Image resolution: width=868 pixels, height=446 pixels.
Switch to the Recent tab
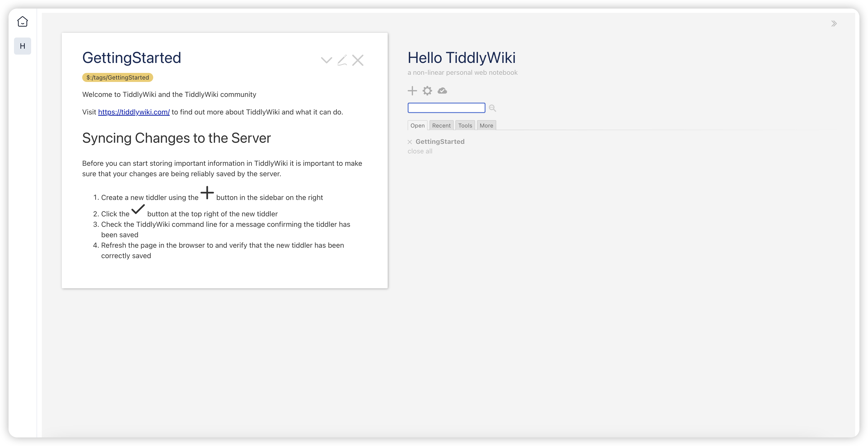point(441,125)
